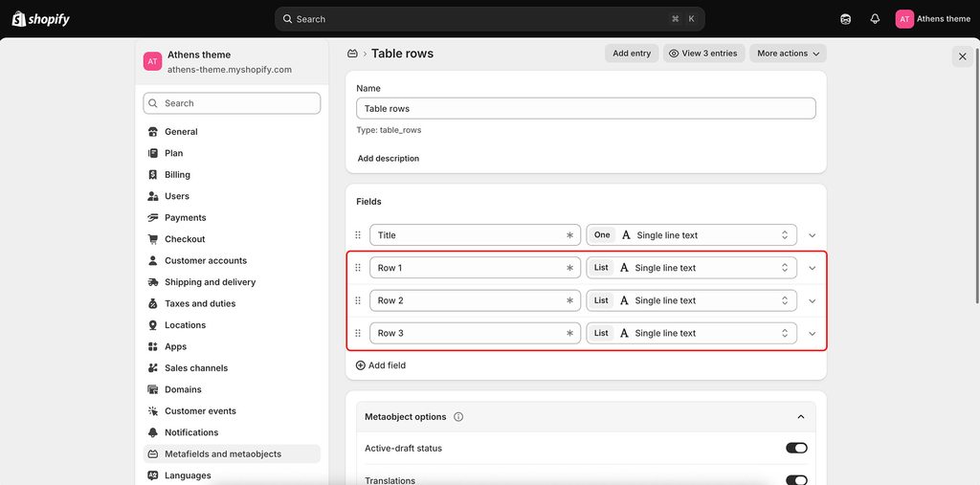Viewport: 980px width, 485px height.
Task: Open the notifications bell icon
Action: (x=875, y=19)
